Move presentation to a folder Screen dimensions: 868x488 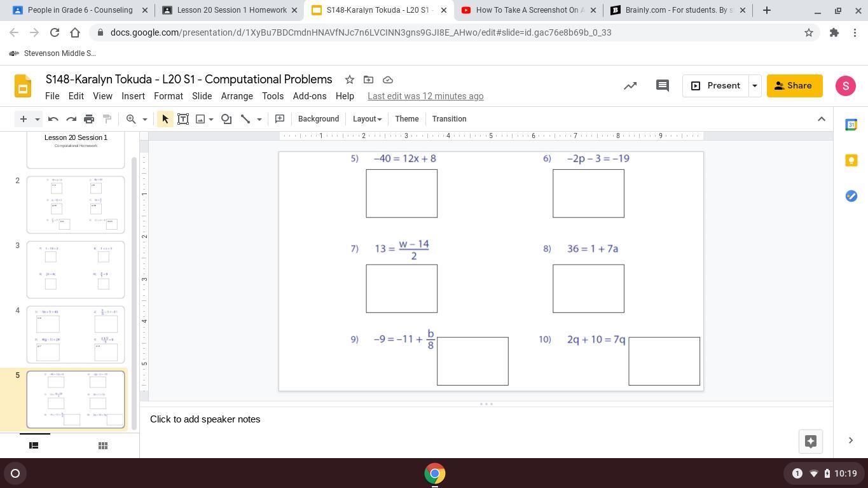pyautogui.click(x=368, y=80)
